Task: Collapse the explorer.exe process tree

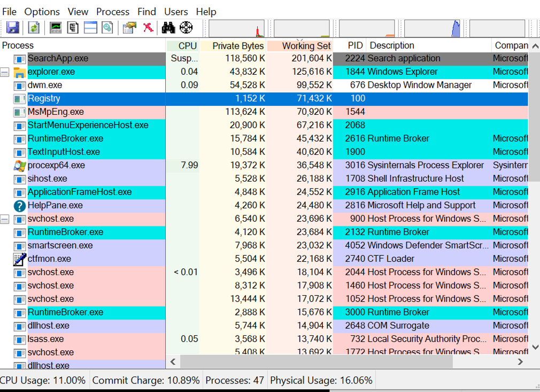Action: coord(4,72)
